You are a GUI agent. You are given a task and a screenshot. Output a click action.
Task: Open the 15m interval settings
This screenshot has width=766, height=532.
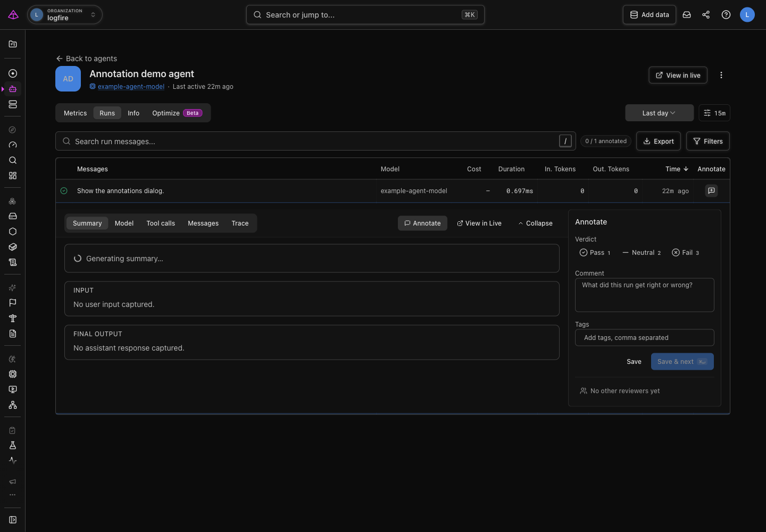714,113
